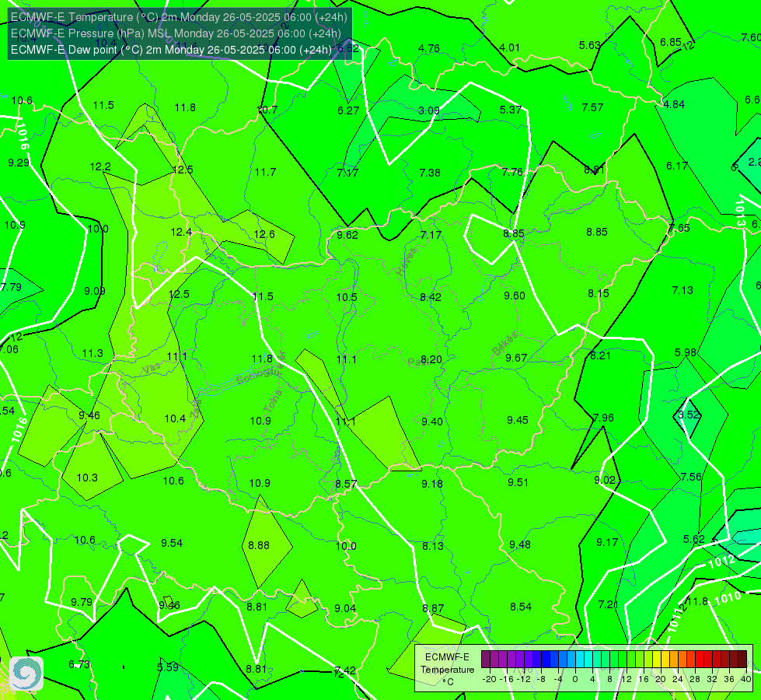Click the 4.01 temperature value
Image resolution: width=761 pixels, height=700 pixels.
click(x=510, y=47)
